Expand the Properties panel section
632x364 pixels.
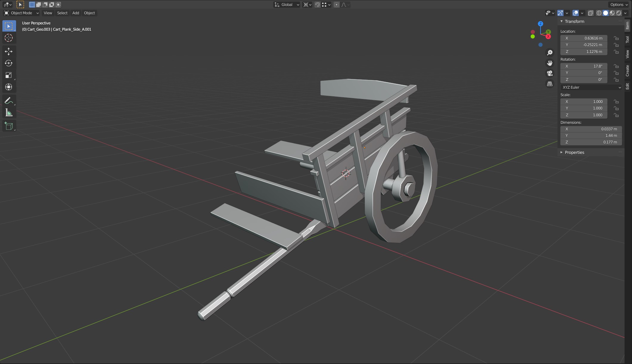574,152
